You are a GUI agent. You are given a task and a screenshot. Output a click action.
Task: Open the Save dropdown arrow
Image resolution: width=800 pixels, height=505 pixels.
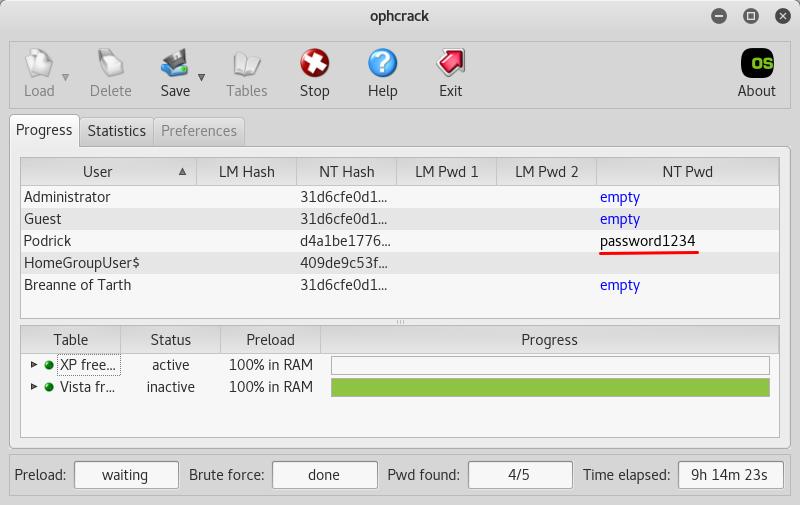click(x=202, y=78)
